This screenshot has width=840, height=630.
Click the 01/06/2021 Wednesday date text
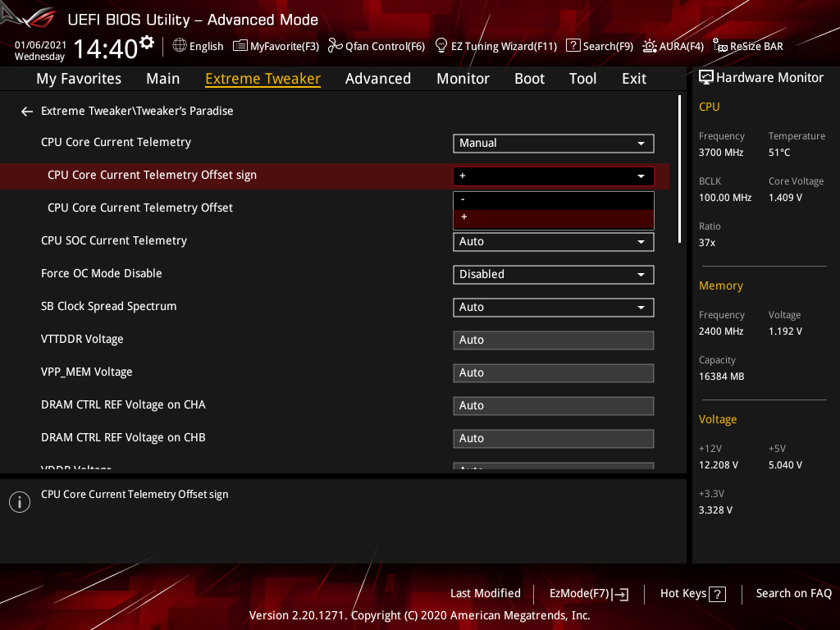(x=40, y=51)
